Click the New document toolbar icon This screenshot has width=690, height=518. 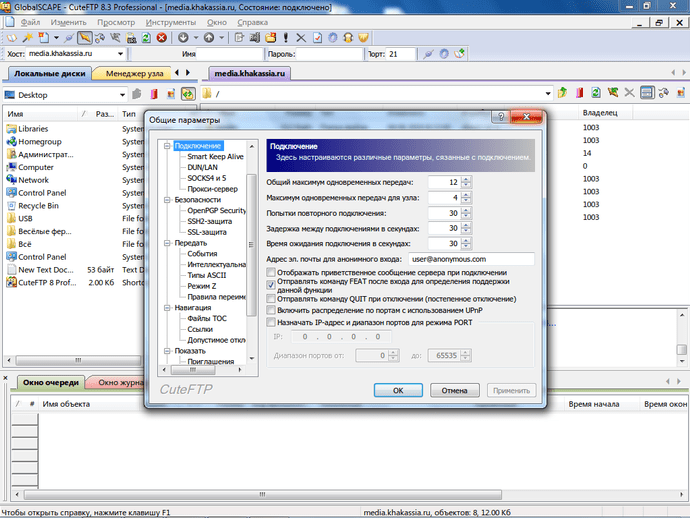click(44, 38)
